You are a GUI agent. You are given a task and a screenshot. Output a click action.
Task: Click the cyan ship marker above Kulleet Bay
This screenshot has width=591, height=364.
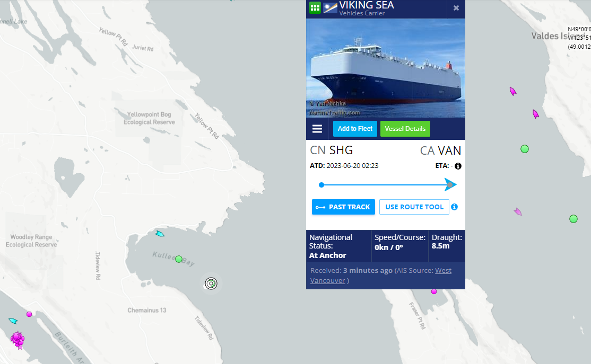coord(160,234)
